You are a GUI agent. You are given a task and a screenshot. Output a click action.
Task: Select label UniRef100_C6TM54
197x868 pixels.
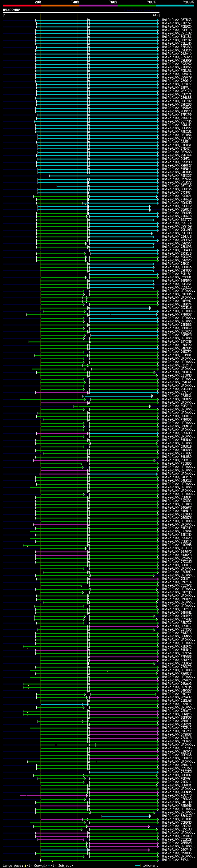tap(177, 135)
